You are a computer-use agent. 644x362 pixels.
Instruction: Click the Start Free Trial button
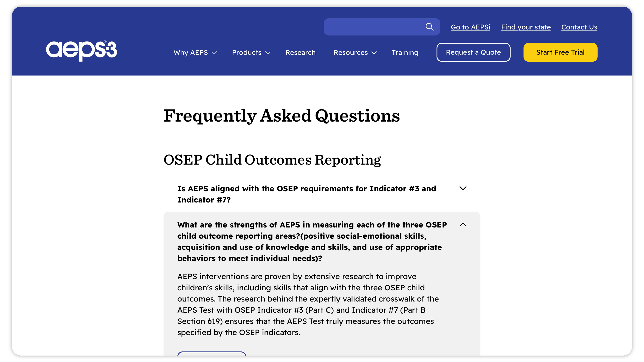point(560,52)
